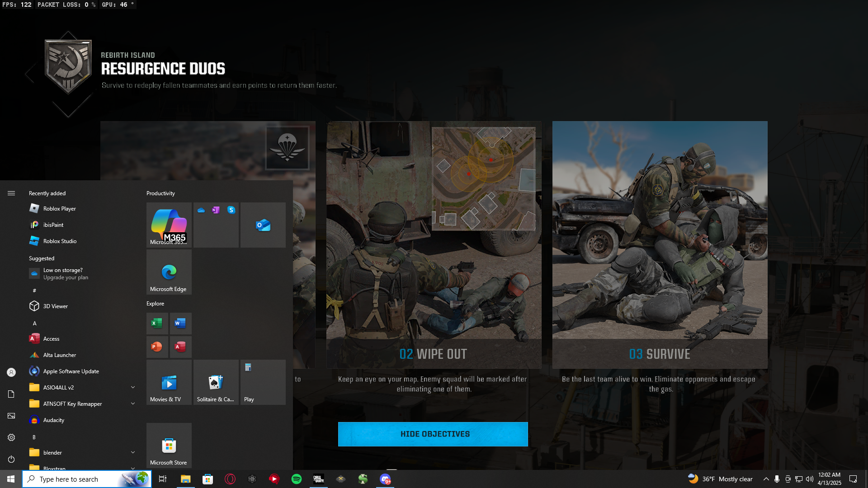The image size is (868, 488).
Task: Launch the Microsoft Edge tile
Action: point(169,272)
